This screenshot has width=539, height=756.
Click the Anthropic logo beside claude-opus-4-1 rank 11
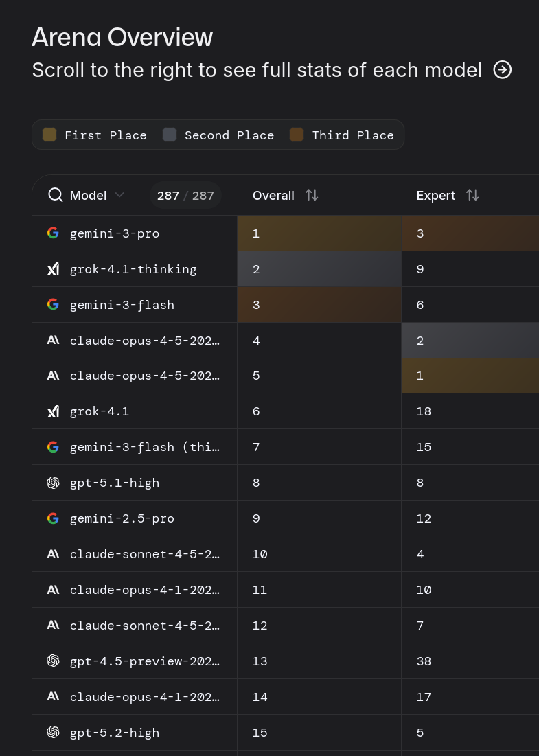point(53,590)
